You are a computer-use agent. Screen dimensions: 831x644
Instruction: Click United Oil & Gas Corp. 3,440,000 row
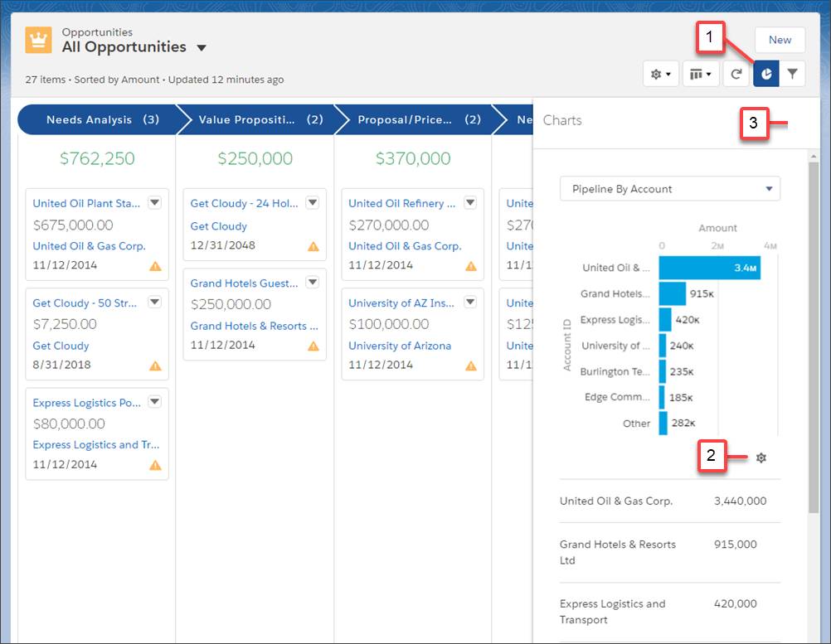click(x=670, y=501)
